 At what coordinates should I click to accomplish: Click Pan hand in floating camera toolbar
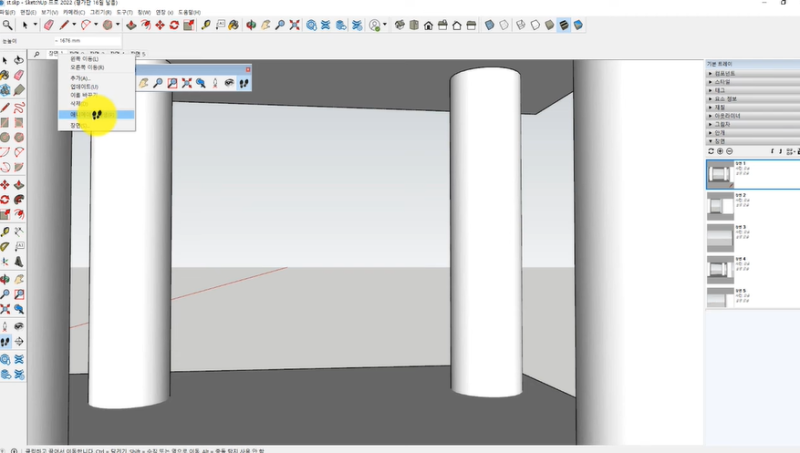pos(144,83)
